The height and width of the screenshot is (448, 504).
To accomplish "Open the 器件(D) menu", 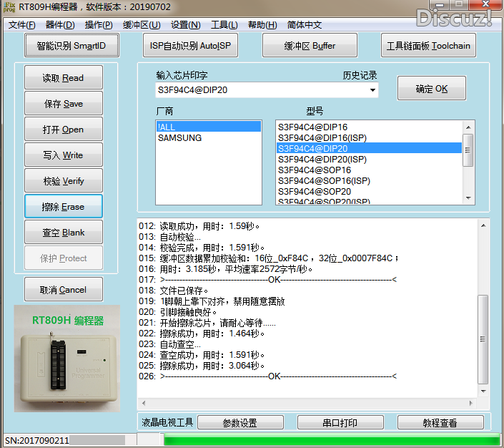I will tap(60, 25).
